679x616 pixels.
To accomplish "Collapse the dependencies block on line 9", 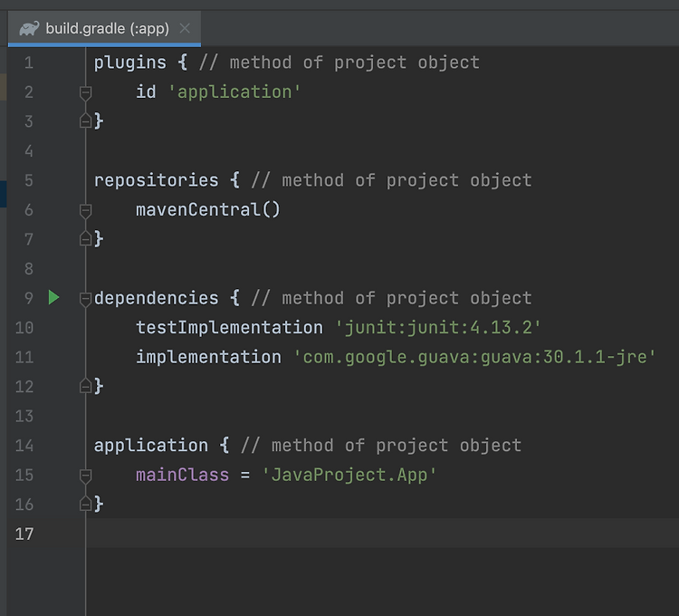I will [x=85, y=298].
